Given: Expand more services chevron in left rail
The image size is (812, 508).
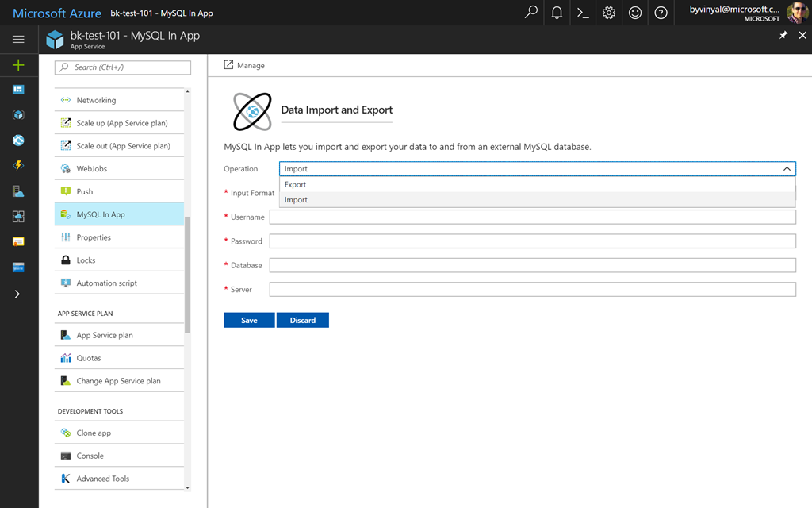Looking at the screenshot, I should 18,294.
